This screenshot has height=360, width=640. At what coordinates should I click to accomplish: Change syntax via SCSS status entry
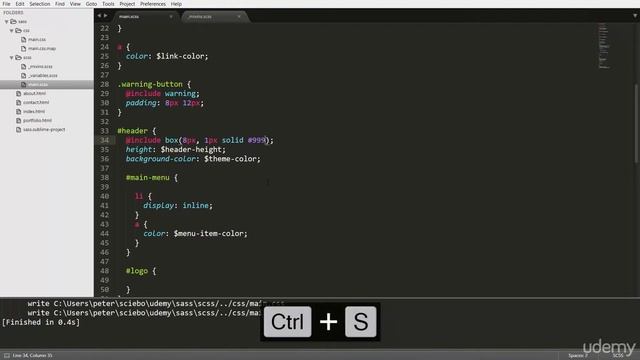coord(618,356)
